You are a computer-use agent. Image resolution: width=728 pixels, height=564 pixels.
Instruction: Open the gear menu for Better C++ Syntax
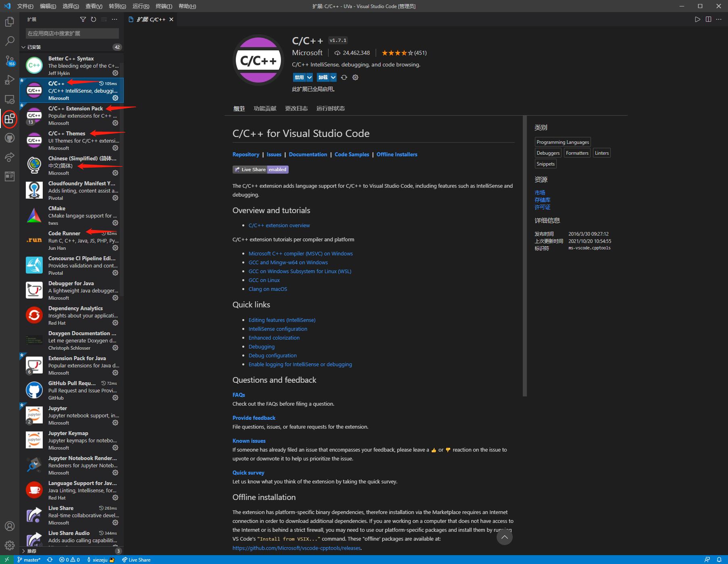pyautogui.click(x=115, y=73)
